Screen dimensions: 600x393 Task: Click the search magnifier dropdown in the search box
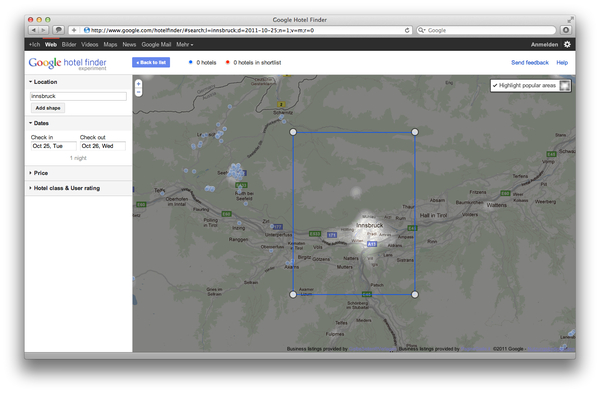coord(421,30)
